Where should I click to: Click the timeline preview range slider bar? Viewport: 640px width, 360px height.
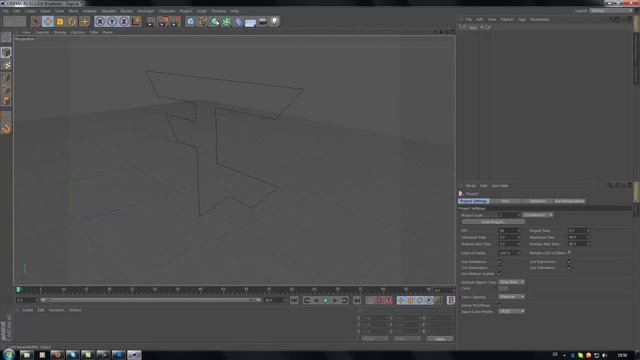click(x=150, y=300)
